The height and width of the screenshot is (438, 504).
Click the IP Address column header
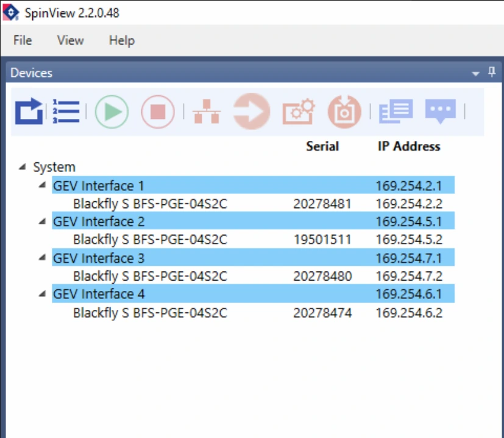coord(409,146)
